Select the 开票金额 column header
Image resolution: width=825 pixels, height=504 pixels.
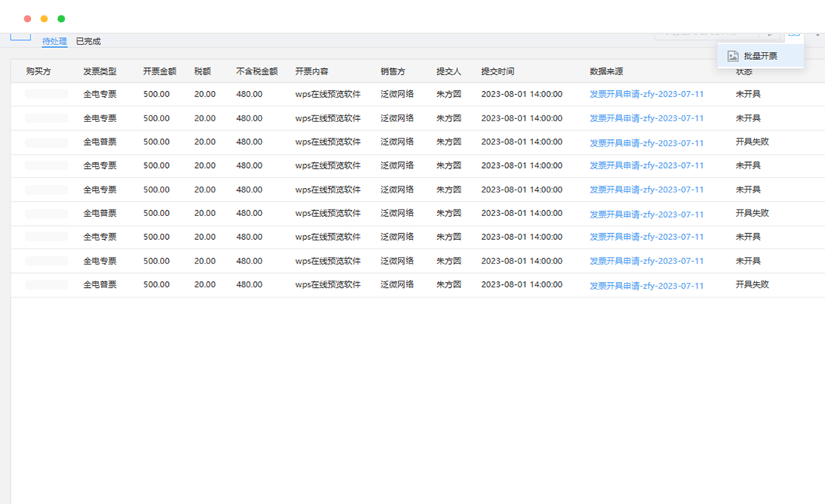pyautogui.click(x=159, y=72)
